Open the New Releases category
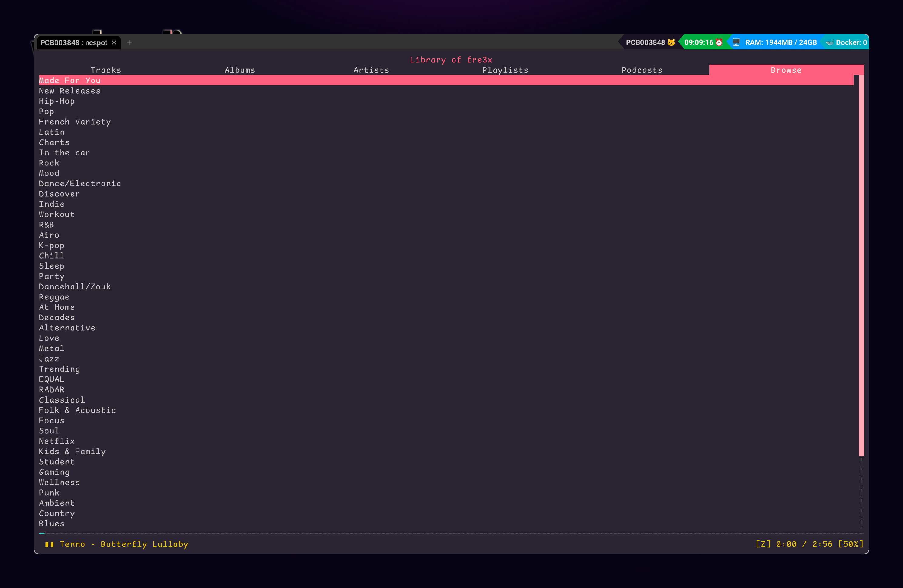This screenshot has height=588, width=903. pyautogui.click(x=70, y=91)
